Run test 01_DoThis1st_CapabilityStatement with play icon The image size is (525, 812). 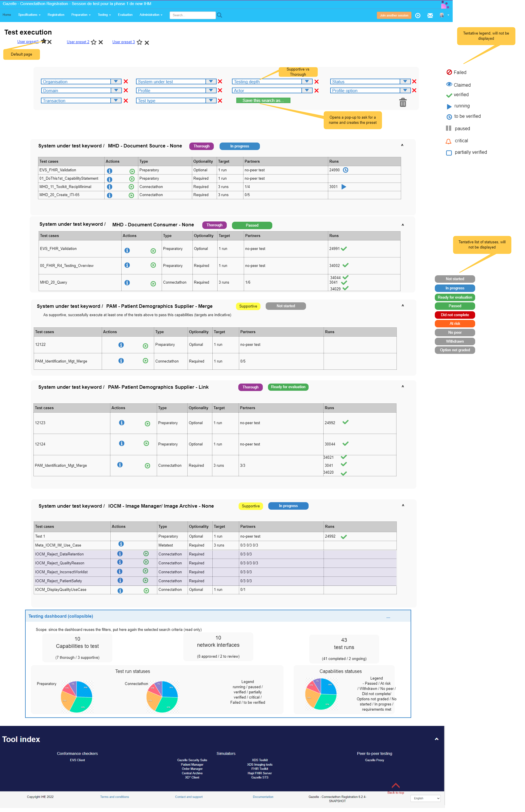(x=132, y=179)
